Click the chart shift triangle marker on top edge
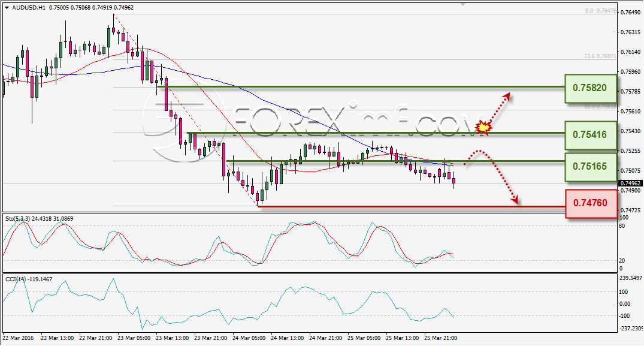Image resolution: width=644 pixels, height=346 pixels. (x=463, y=5)
